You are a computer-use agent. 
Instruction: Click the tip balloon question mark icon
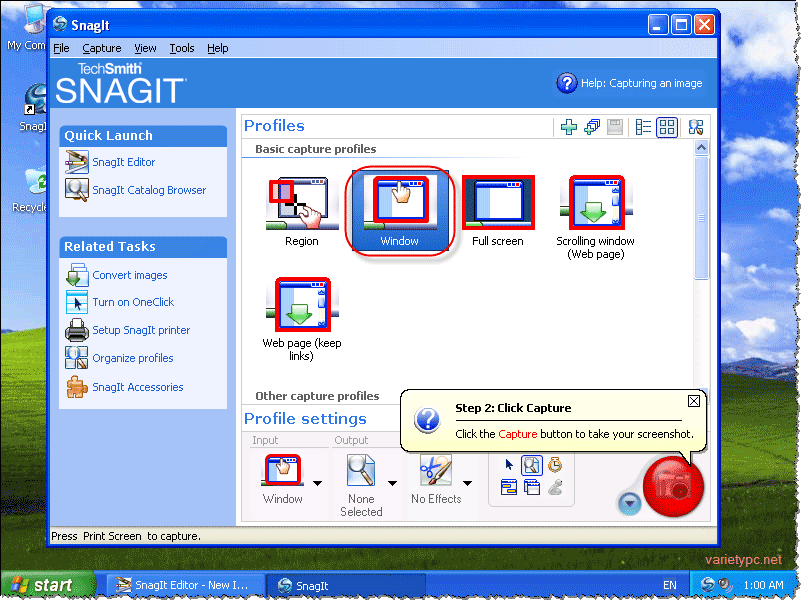pyautogui.click(x=428, y=420)
